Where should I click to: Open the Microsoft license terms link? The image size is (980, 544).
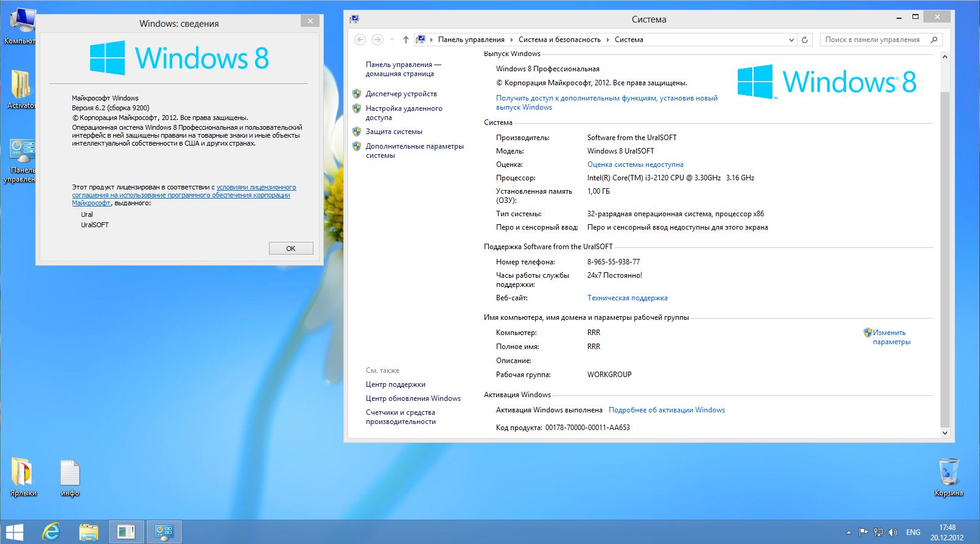(184, 195)
